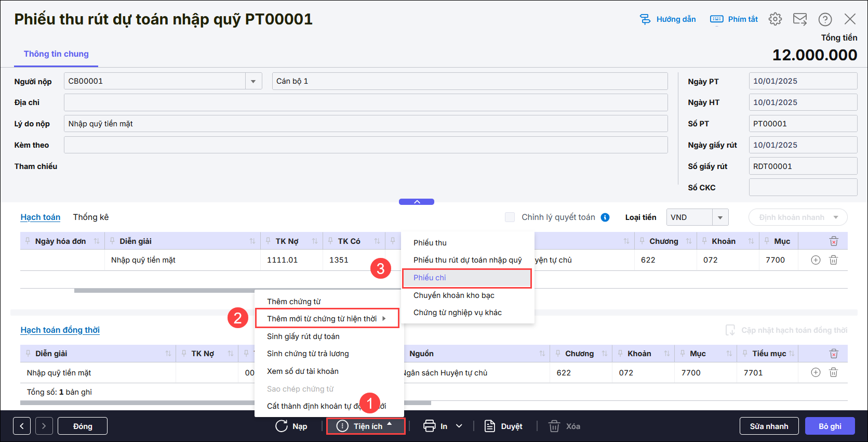This screenshot has height=442, width=868.
Task: Open the help question mark icon
Action: [x=825, y=19]
